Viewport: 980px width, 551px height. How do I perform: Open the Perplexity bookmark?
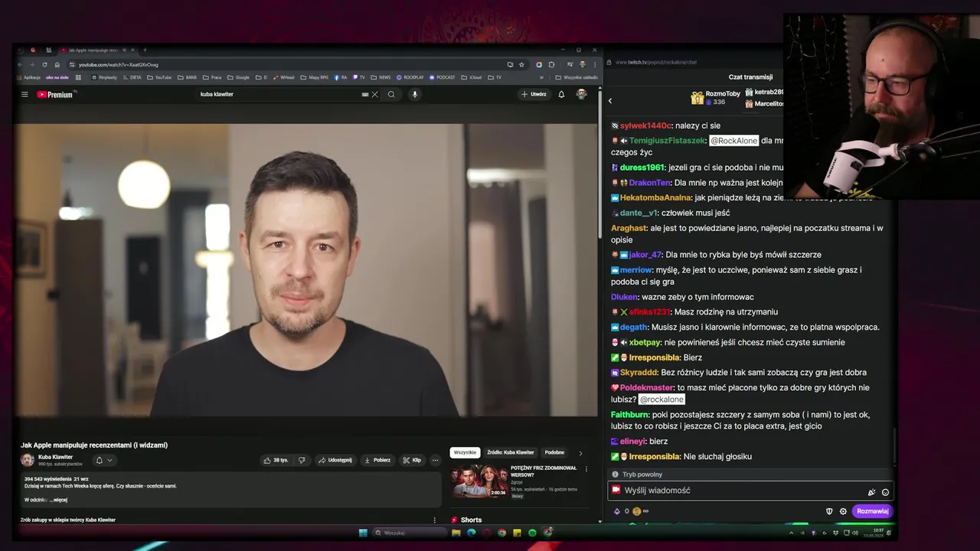click(103, 77)
